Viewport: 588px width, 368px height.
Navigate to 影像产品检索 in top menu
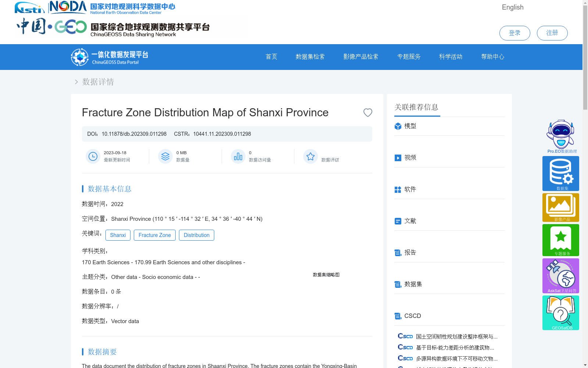click(361, 57)
